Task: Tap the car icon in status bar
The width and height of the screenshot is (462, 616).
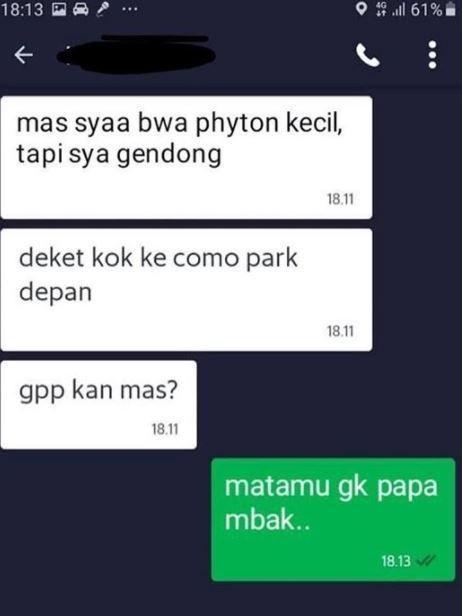Action: [x=81, y=9]
